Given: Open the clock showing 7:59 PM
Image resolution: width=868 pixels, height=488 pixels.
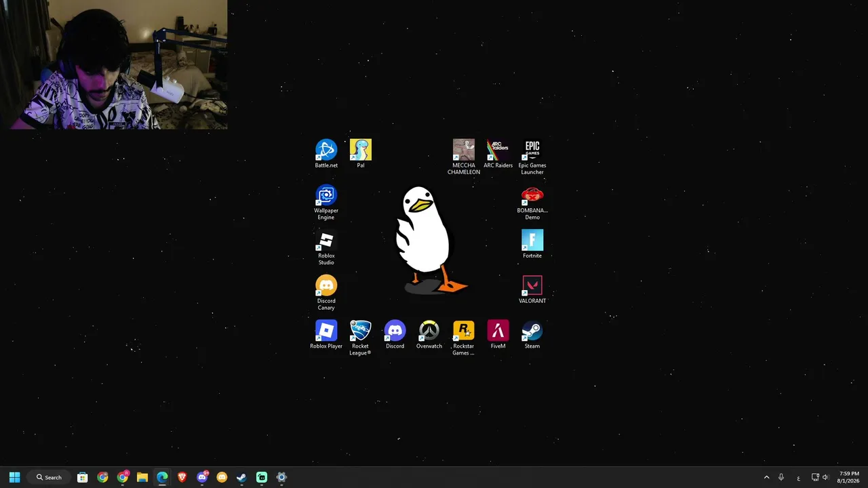Looking at the screenshot, I should click(848, 477).
